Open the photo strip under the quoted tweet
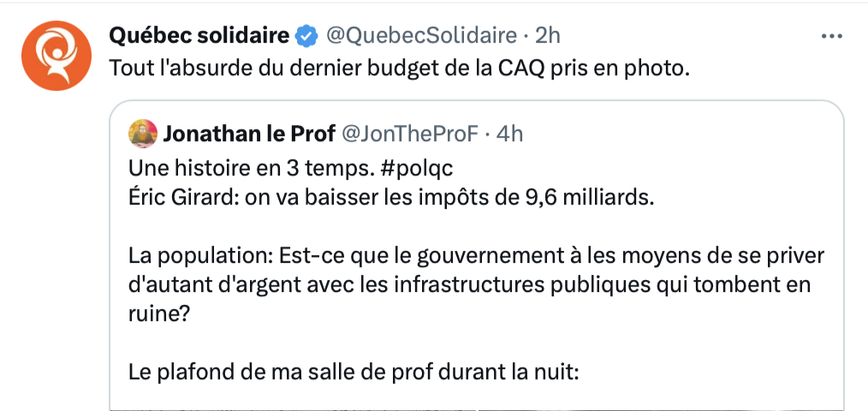The height and width of the screenshot is (411, 868). 477,408
